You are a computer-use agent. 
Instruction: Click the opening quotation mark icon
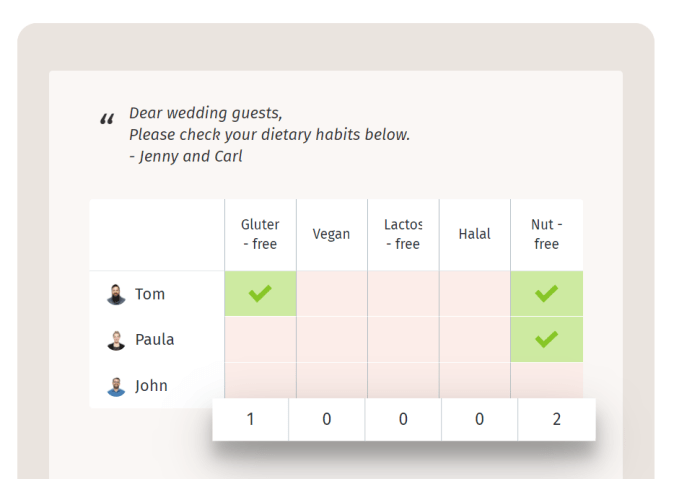tap(107, 121)
